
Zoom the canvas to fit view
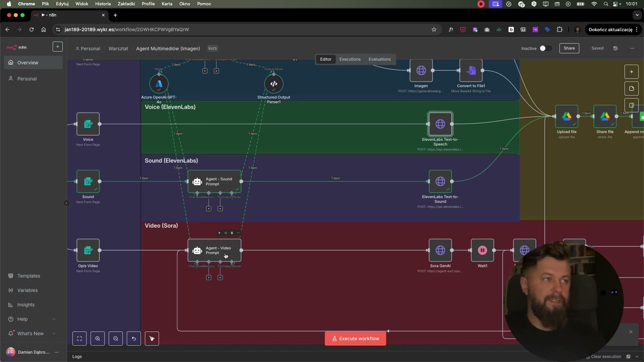coord(79,338)
